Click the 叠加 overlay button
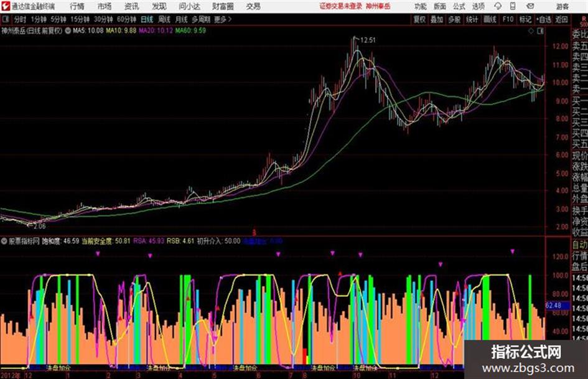 [x=437, y=19]
